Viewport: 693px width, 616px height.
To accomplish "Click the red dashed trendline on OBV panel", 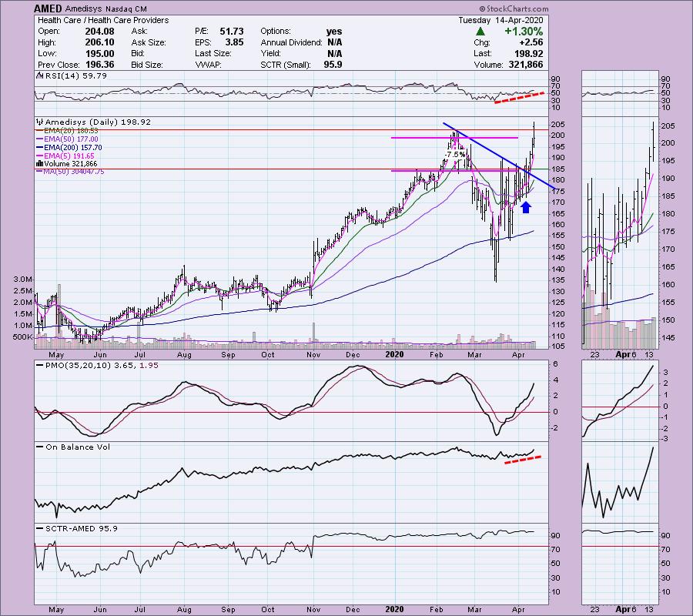I will coord(522,460).
